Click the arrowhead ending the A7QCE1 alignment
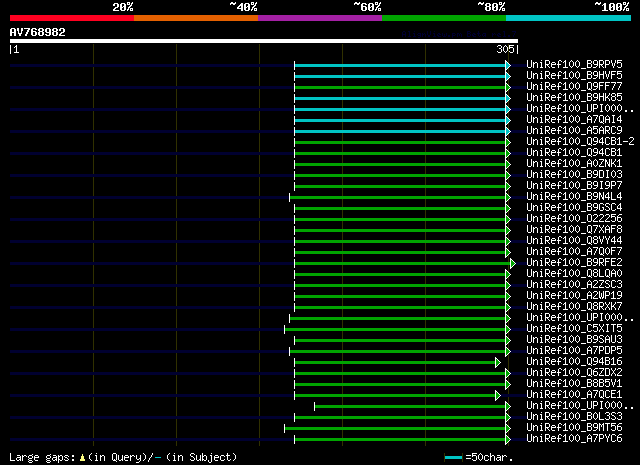 click(498, 396)
